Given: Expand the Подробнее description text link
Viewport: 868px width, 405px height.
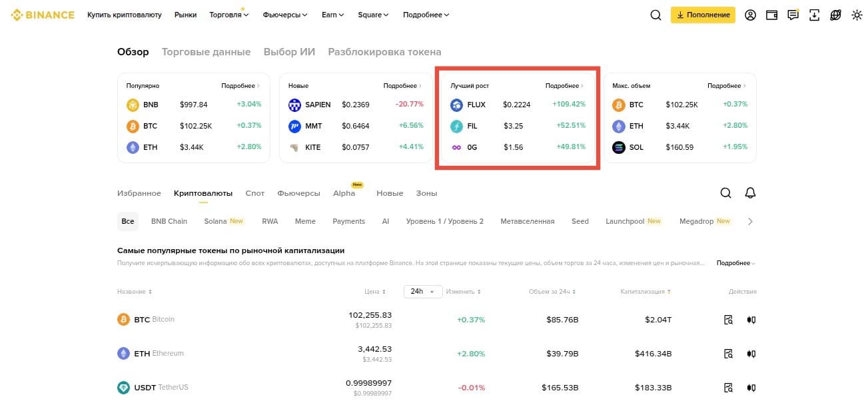Looking at the screenshot, I should pyautogui.click(x=735, y=263).
